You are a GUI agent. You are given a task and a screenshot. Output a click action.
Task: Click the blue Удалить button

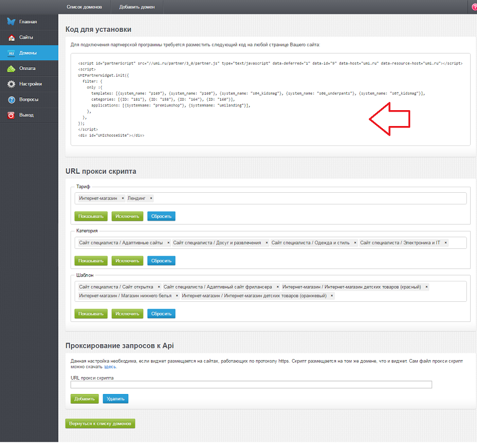click(116, 398)
